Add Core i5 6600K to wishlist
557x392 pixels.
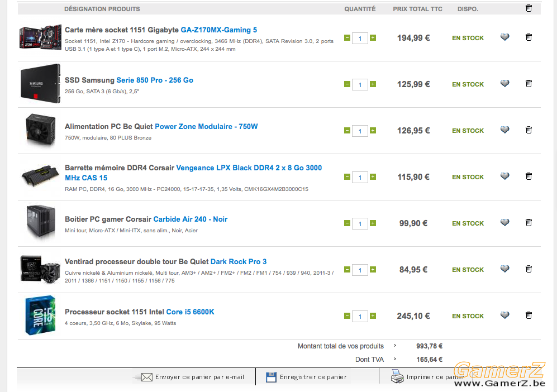505,315
